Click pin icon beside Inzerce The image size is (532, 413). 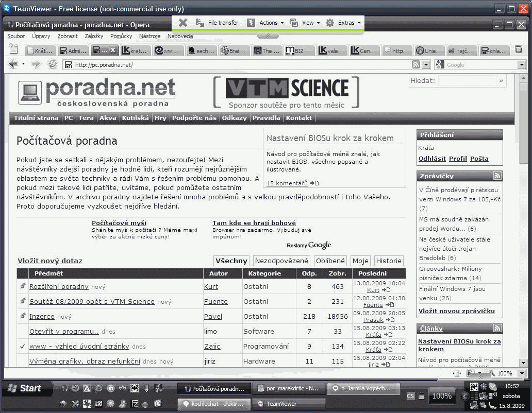point(23,316)
